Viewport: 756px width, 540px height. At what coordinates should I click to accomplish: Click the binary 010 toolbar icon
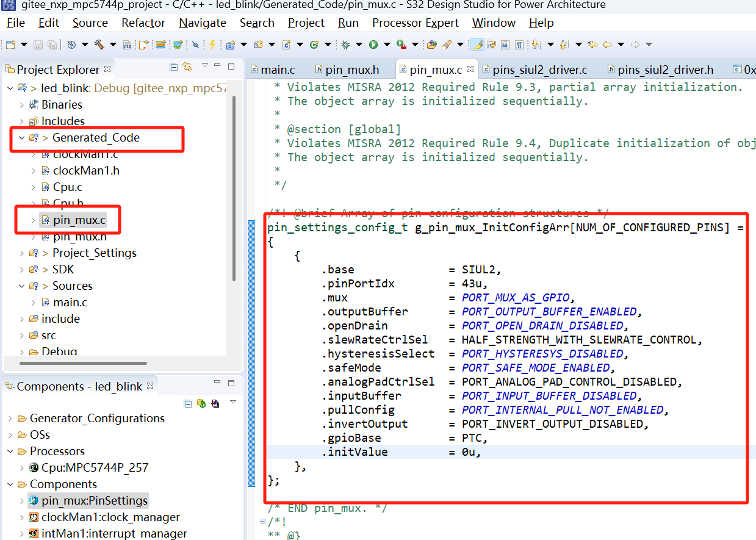click(127, 45)
